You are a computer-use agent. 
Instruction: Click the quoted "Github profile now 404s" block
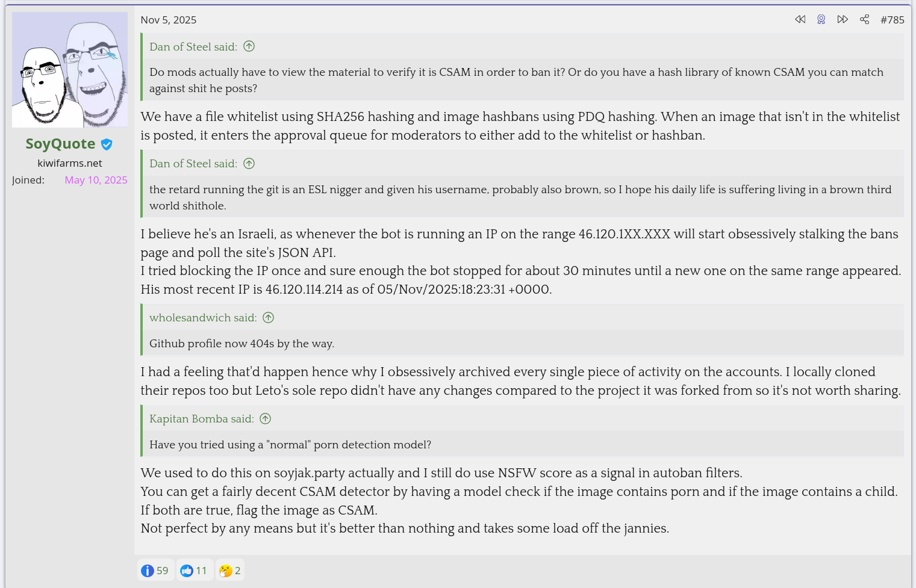coord(241,344)
